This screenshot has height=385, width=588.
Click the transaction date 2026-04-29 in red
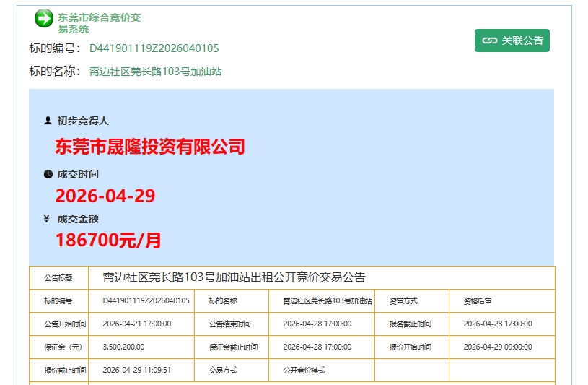[105, 196]
